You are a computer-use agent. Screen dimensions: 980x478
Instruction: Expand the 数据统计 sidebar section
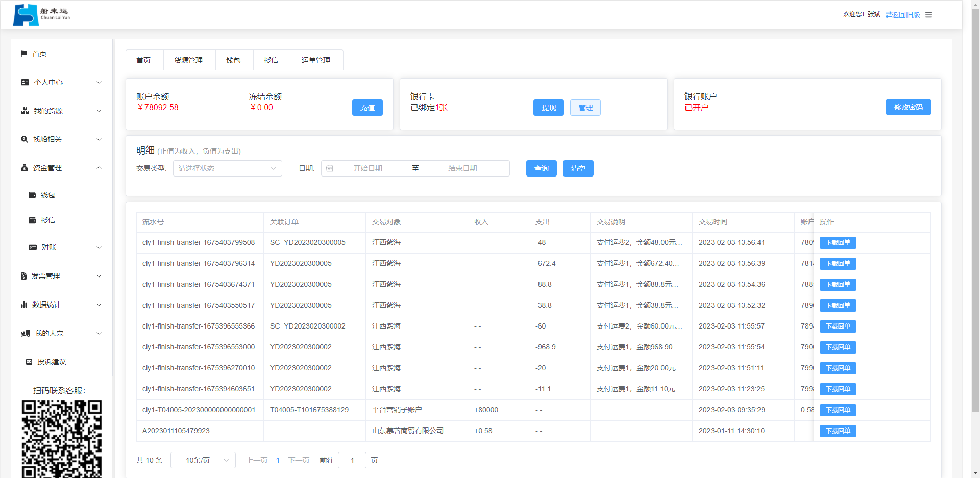pos(99,305)
